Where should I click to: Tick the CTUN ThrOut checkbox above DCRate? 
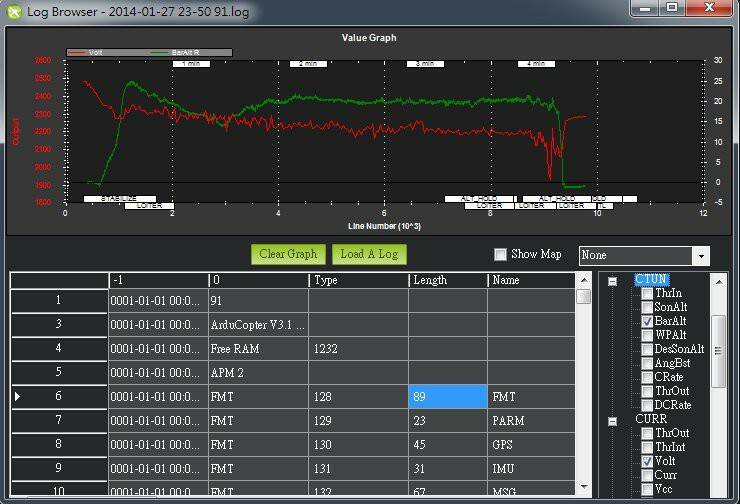(647, 392)
